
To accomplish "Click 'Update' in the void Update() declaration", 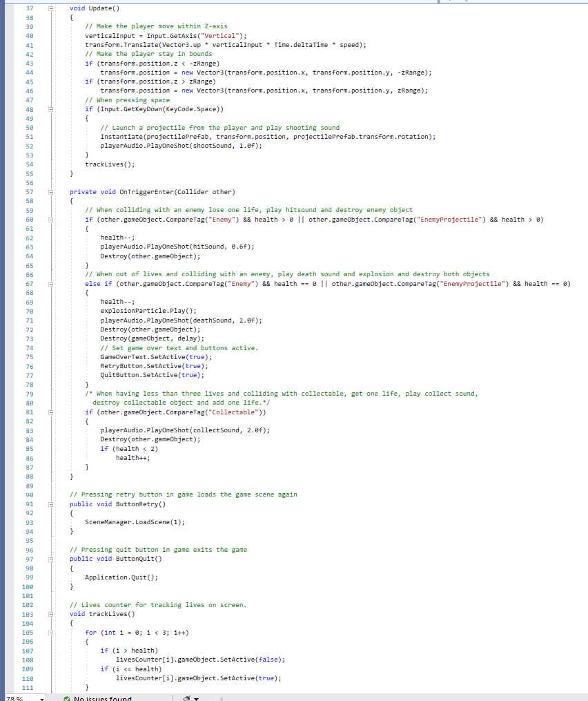I will click(100, 8).
